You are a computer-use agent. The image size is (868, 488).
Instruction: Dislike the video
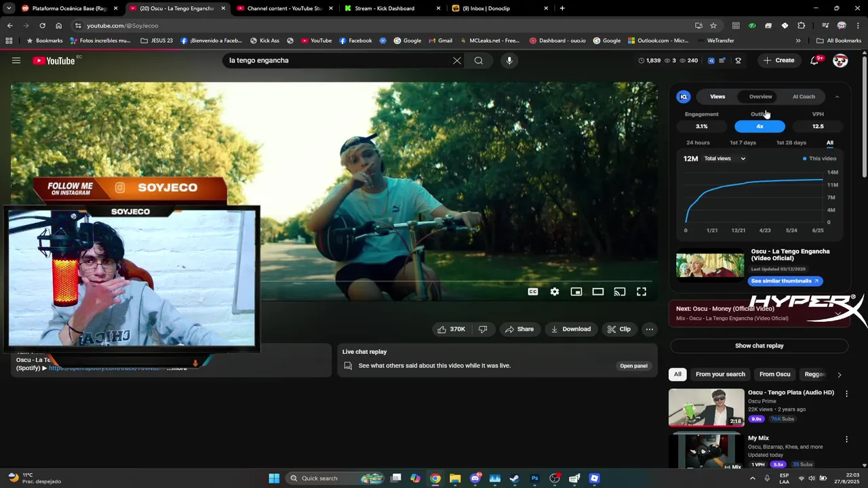tap(483, 329)
